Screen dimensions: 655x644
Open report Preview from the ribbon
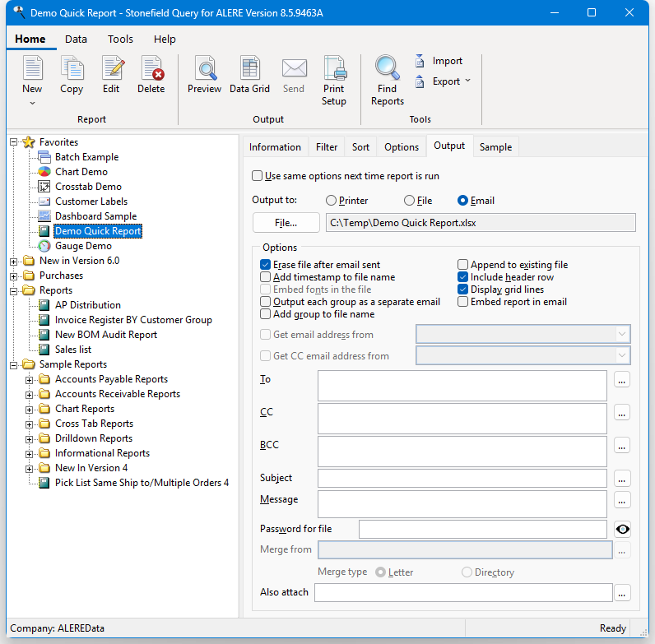[x=204, y=71]
